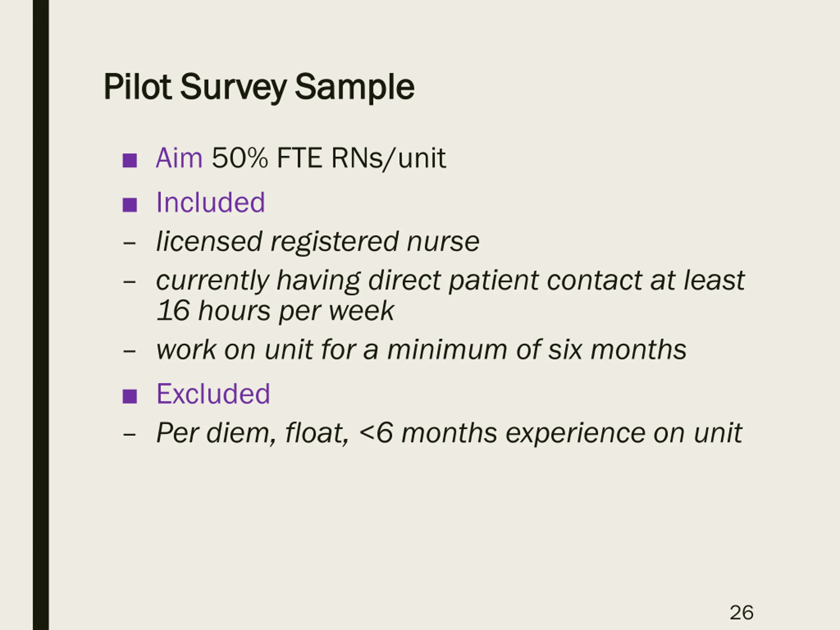Click the licensed registered nurse line
Viewport: 840px width, 630px height.
tap(318, 241)
